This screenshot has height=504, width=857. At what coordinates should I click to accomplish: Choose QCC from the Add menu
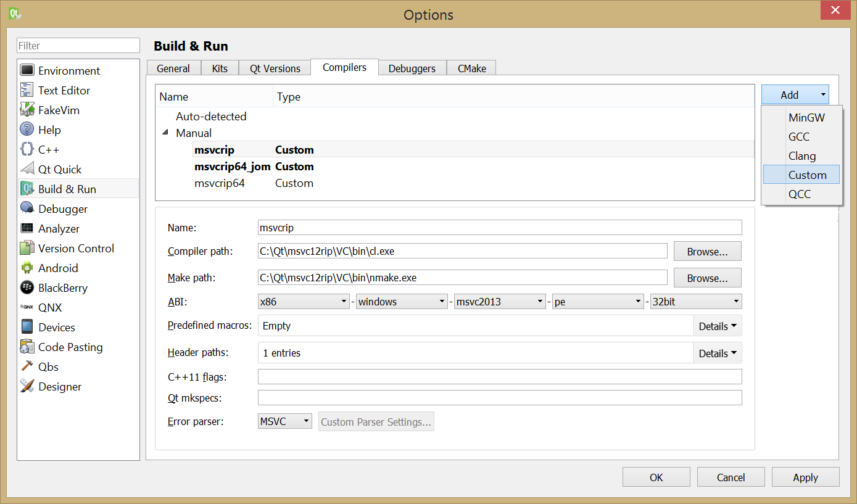(x=802, y=194)
